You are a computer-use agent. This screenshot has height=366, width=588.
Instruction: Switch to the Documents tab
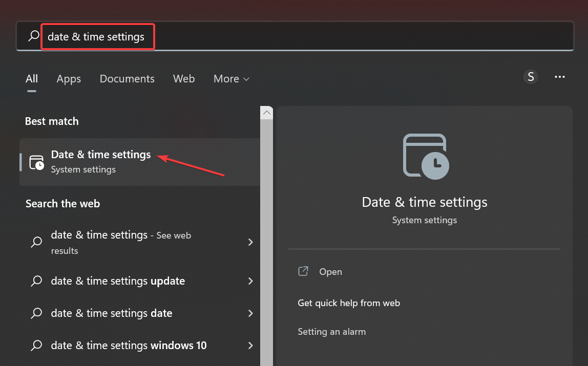[x=127, y=79]
